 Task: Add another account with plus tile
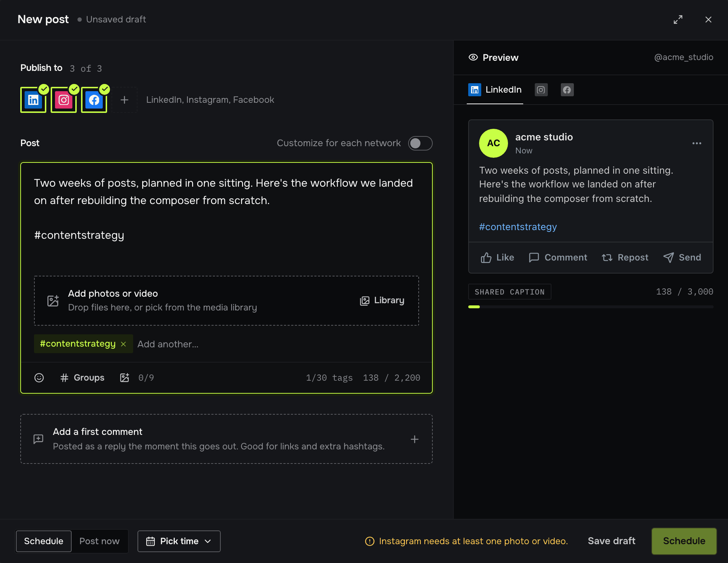(x=124, y=100)
